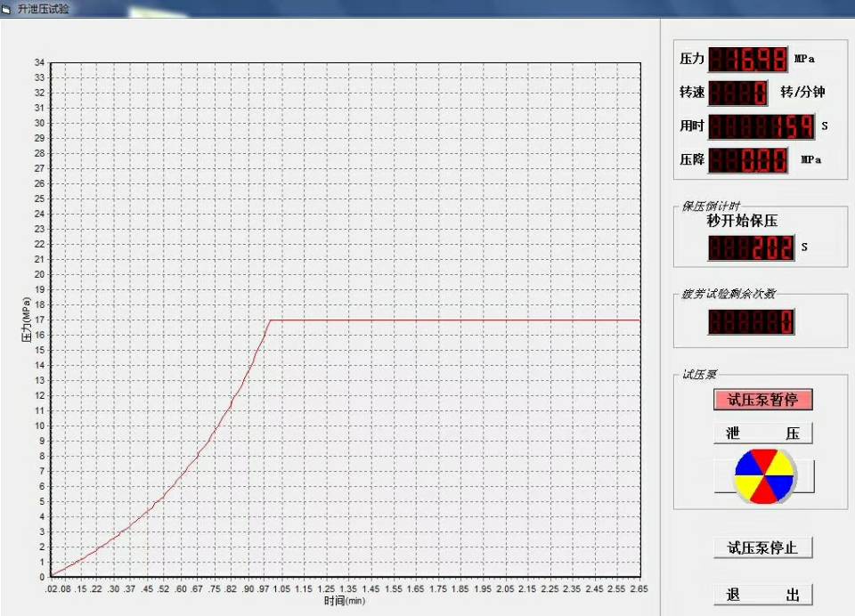Click the 退出 exit button
The width and height of the screenshot is (855, 616).
point(763,595)
